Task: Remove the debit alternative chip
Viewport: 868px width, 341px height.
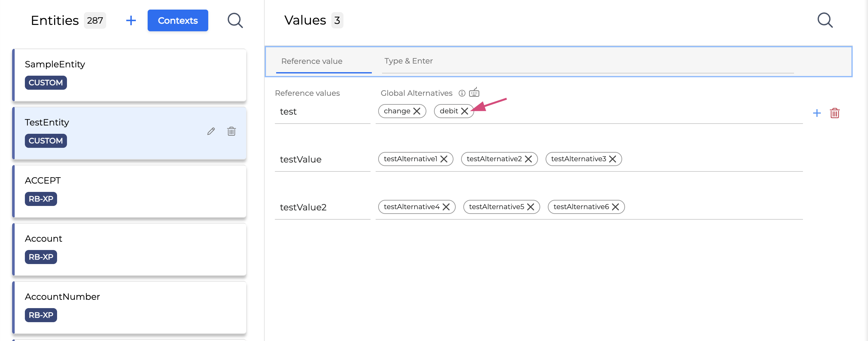Action: pyautogui.click(x=464, y=111)
